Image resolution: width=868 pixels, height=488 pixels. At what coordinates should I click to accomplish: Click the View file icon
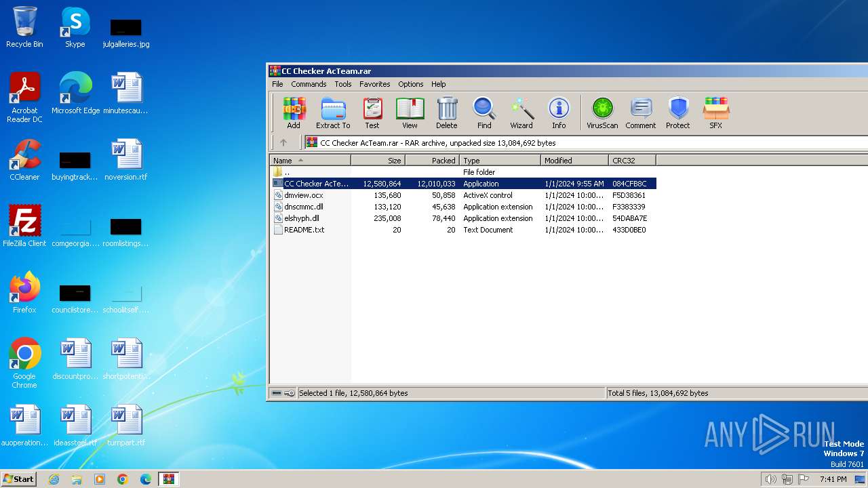410,113
